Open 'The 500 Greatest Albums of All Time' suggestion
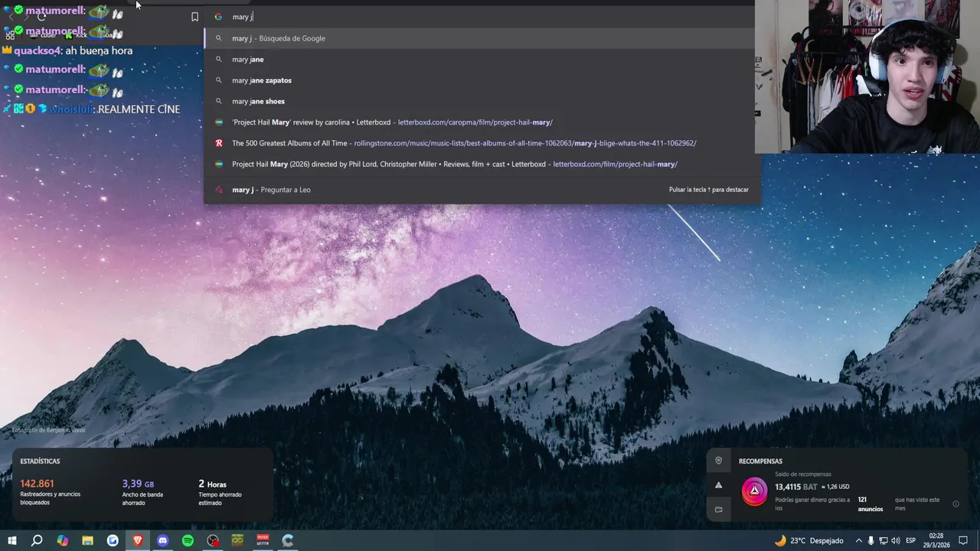This screenshot has height=551, width=980. point(482,143)
